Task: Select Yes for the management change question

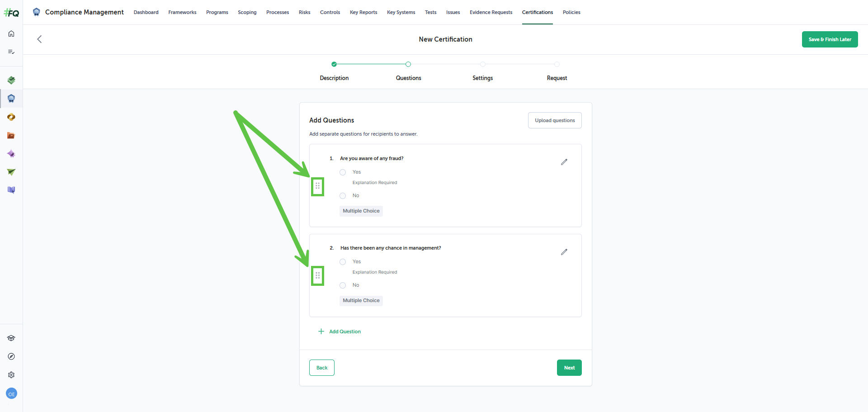Action: [343, 262]
